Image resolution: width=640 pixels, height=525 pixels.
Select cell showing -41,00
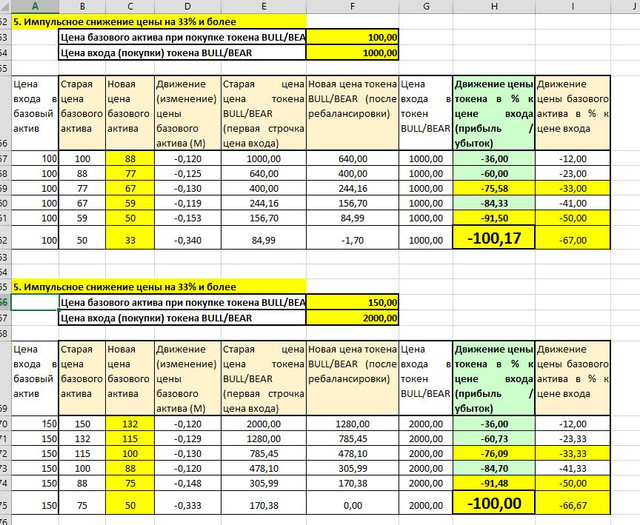[x=573, y=203]
